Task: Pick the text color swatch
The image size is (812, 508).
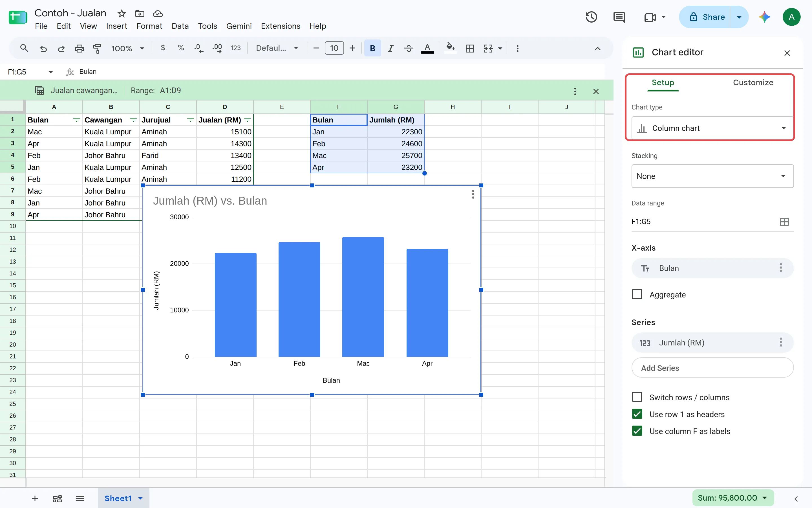Action: tap(427, 48)
